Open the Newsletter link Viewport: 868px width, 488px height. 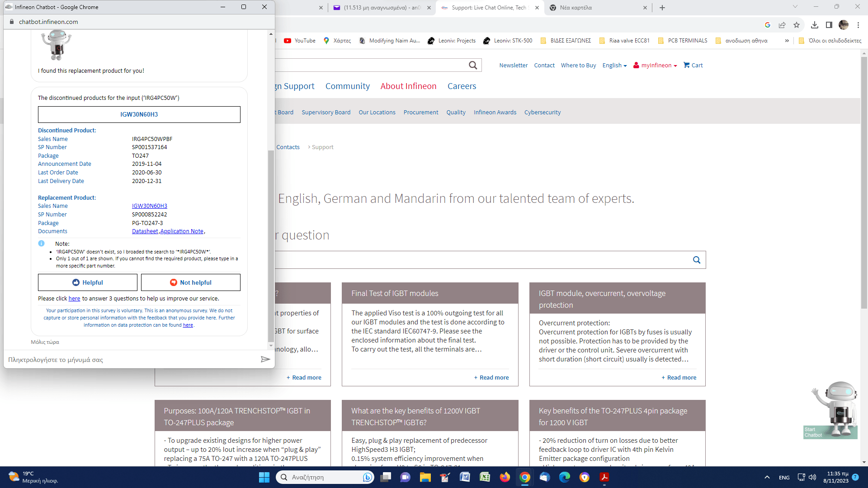point(513,66)
